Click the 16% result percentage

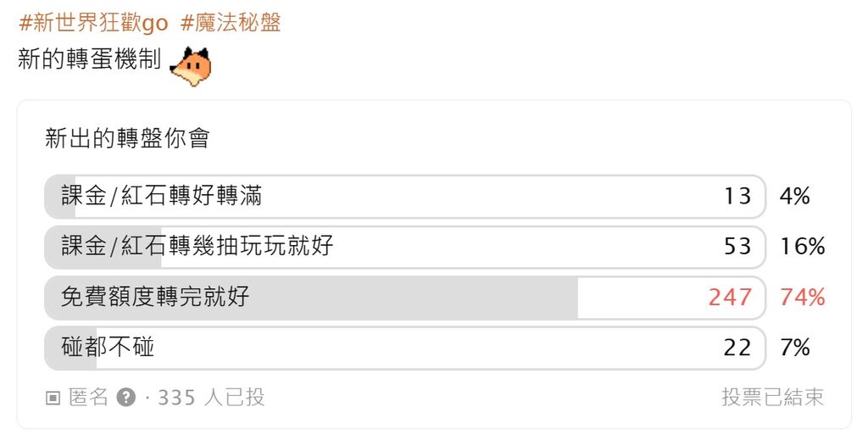803,247
